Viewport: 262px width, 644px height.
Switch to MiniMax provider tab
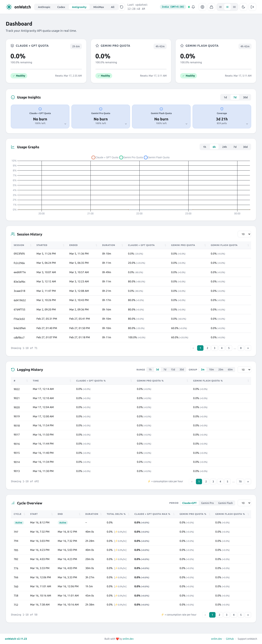[x=98, y=7]
